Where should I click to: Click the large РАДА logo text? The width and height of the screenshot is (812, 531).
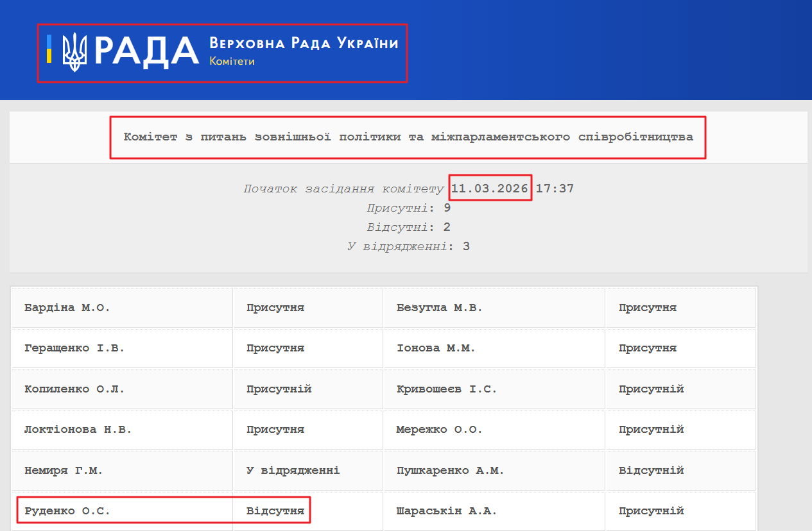click(146, 51)
